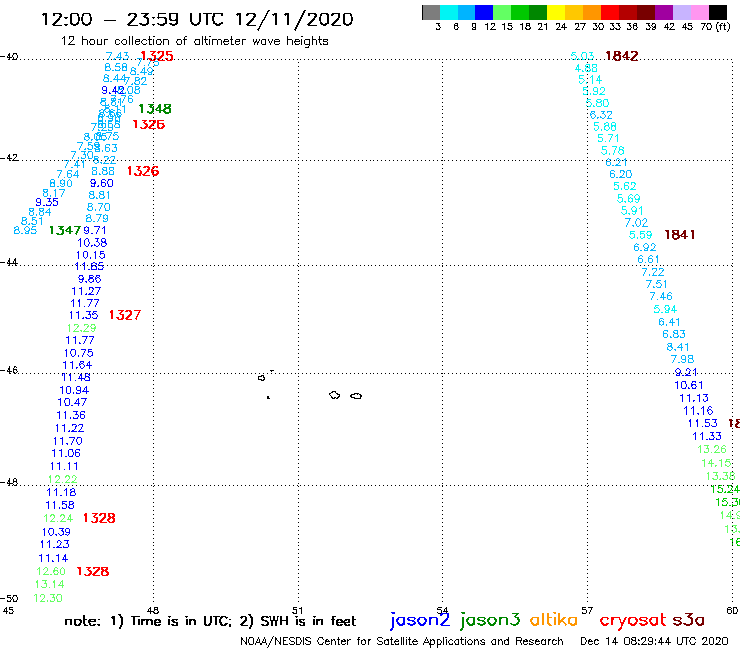Click the red pass time 1325
Image resolution: width=740 pixels, height=650 pixels.
157,56
